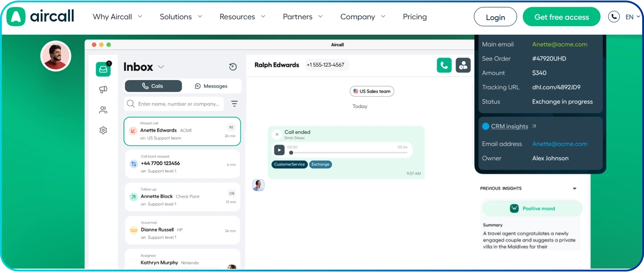Screen dimensions: 644x272
Task: Open the Inbox sidebar icon
Action: point(103,69)
